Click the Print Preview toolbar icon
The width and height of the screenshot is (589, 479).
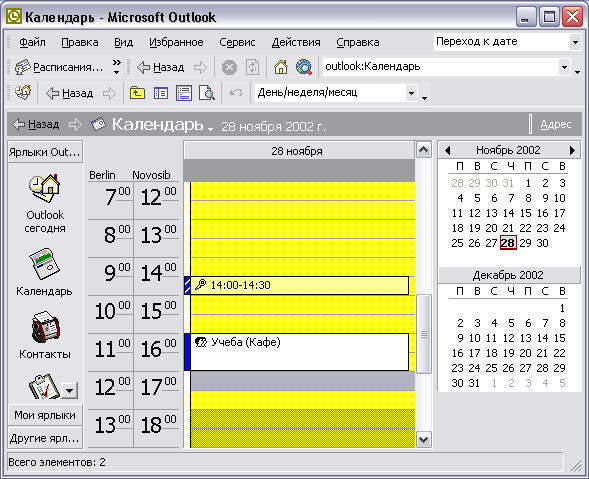click(x=207, y=93)
